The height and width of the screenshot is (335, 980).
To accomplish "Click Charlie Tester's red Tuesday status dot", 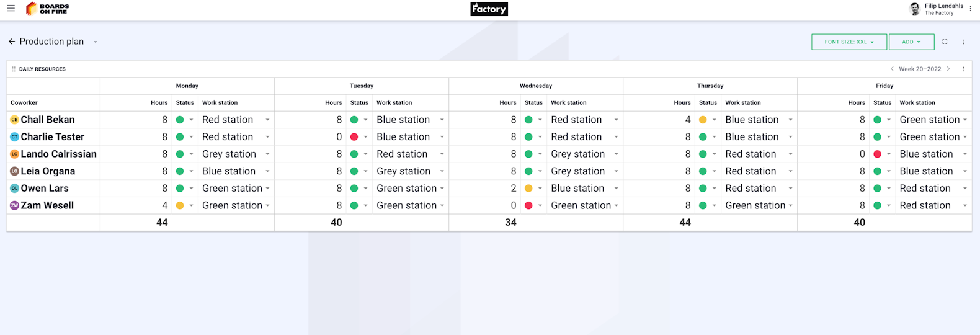I will [x=354, y=137].
